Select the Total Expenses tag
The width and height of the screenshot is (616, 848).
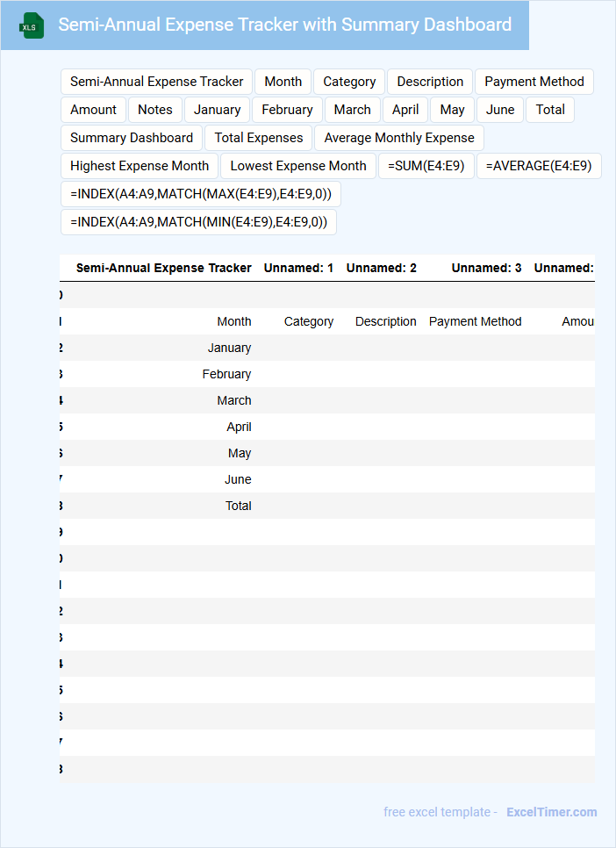[259, 138]
